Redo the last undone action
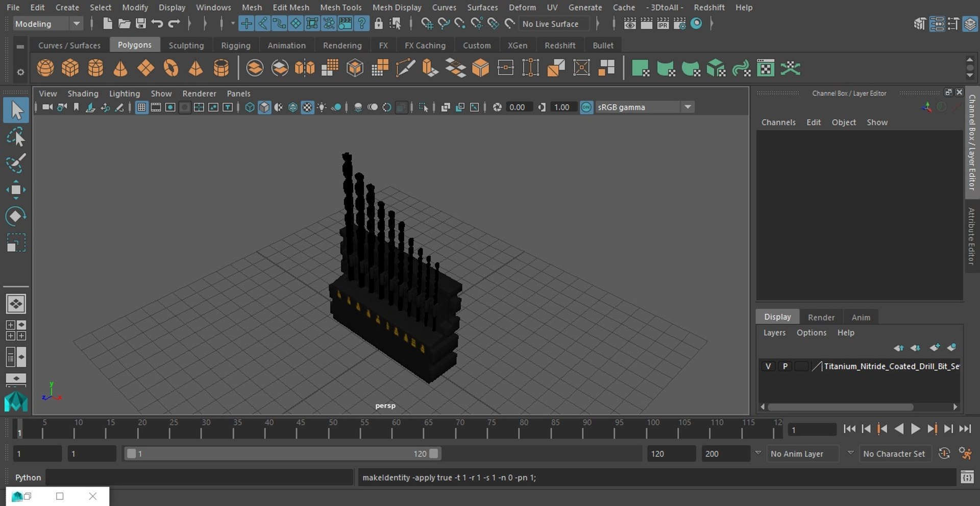980x506 pixels. pyautogui.click(x=174, y=23)
